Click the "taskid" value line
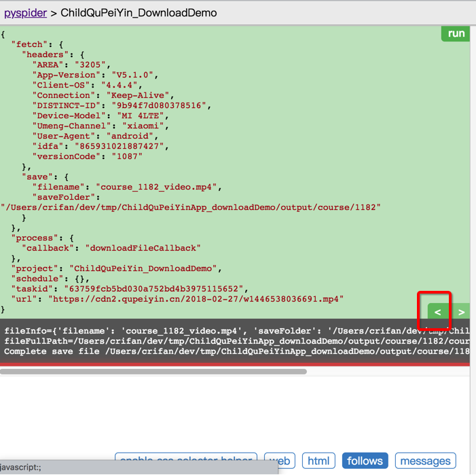Viewport: 476px width, 475px height. (130, 289)
